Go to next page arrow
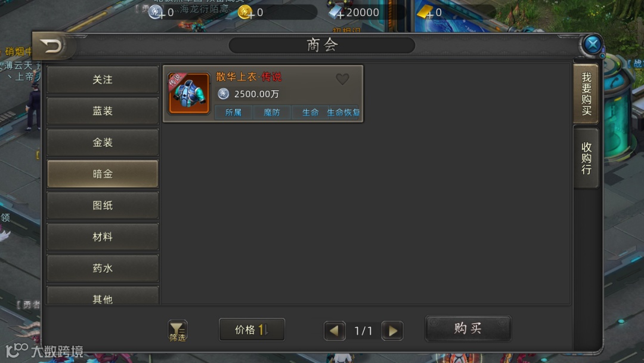This screenshot has height=363, width=644. (392, 331)
